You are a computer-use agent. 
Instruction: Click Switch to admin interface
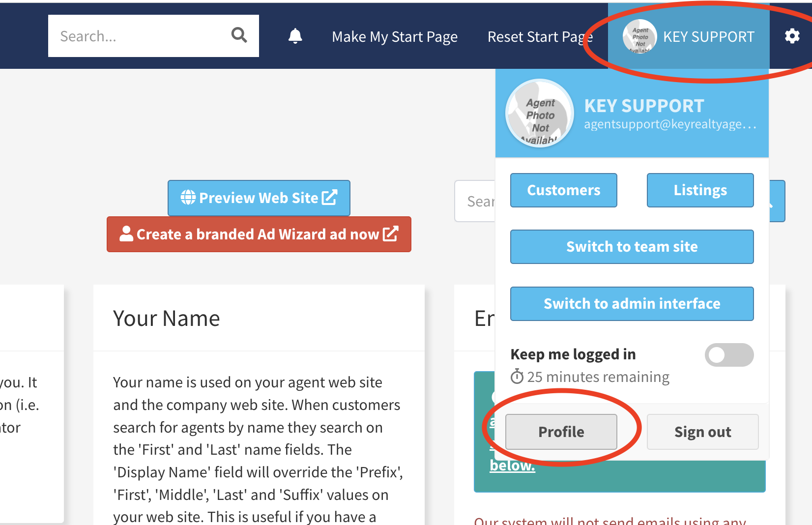(632, 304)
